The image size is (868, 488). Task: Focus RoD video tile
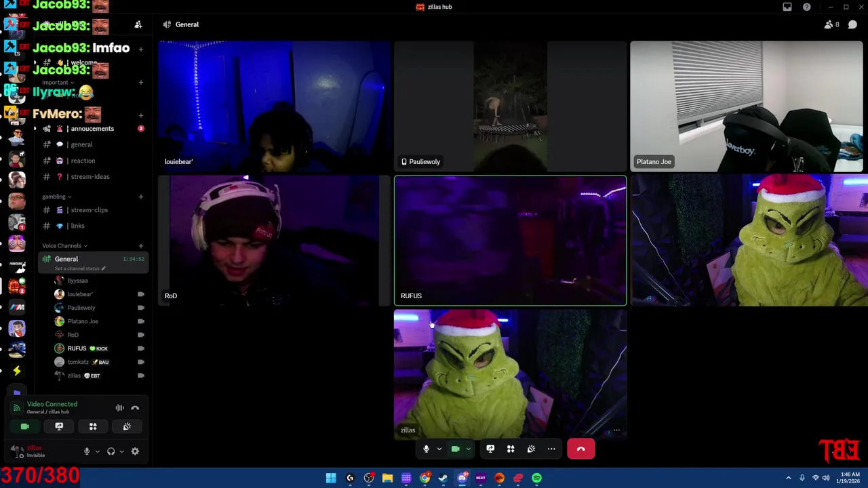click(275, 241)
